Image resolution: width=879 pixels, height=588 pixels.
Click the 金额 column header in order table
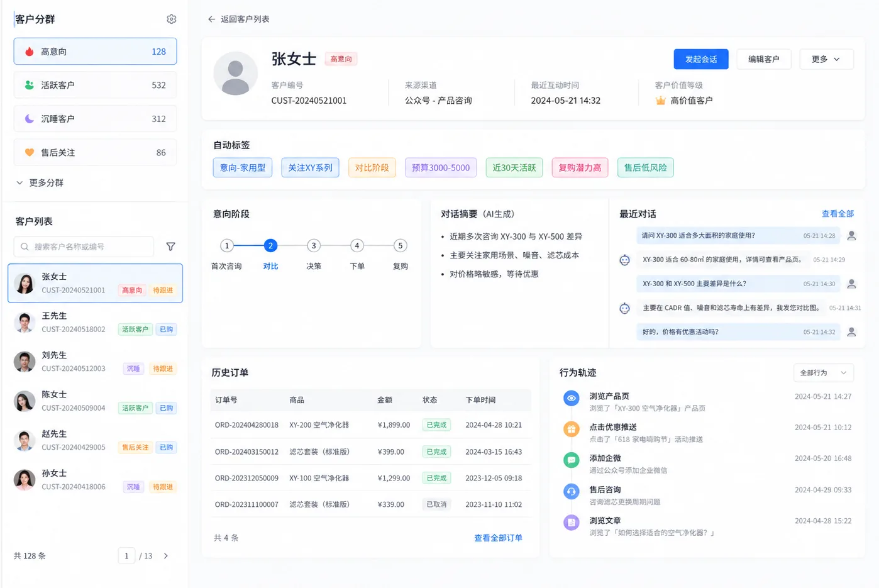[385, 400]
